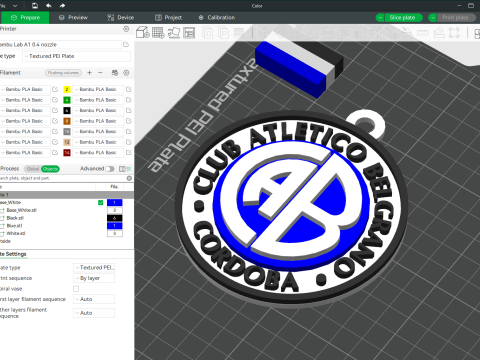Open the Flushing volumes button

[x=63, y=73]
